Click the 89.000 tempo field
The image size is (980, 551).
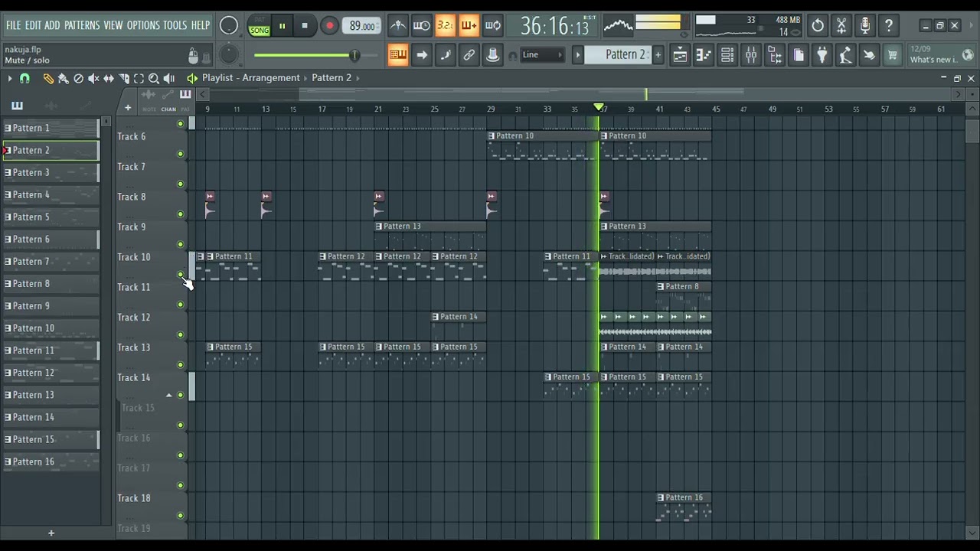click(361, 26)
